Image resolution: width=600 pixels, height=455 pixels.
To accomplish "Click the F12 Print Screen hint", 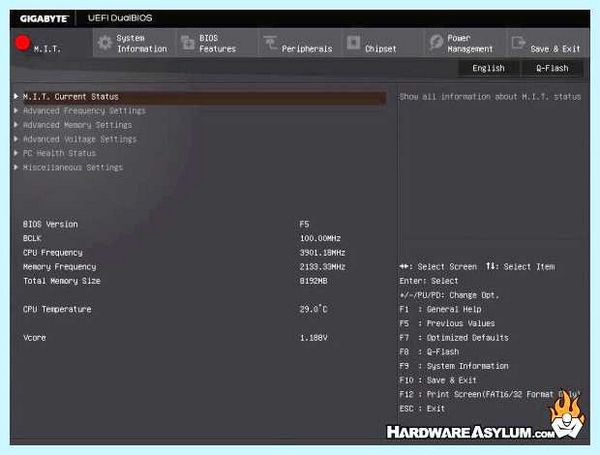I will click(490, 394).
